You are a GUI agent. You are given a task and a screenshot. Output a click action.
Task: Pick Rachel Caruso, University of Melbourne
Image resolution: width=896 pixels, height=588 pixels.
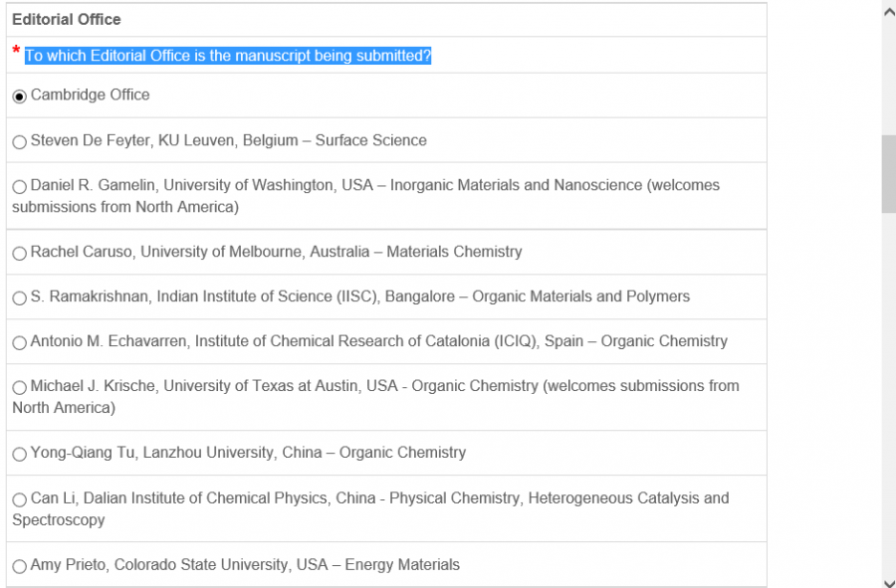click(x=19, y=254)
